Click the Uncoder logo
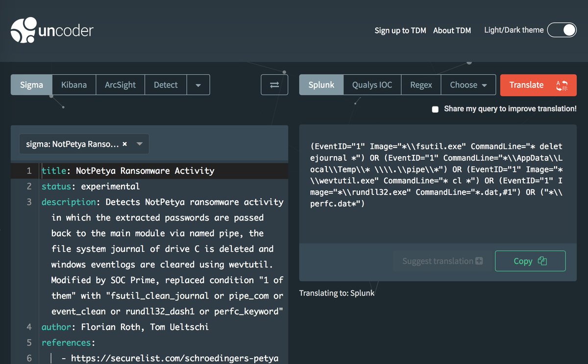588x364 pixels. coord(52,30)
